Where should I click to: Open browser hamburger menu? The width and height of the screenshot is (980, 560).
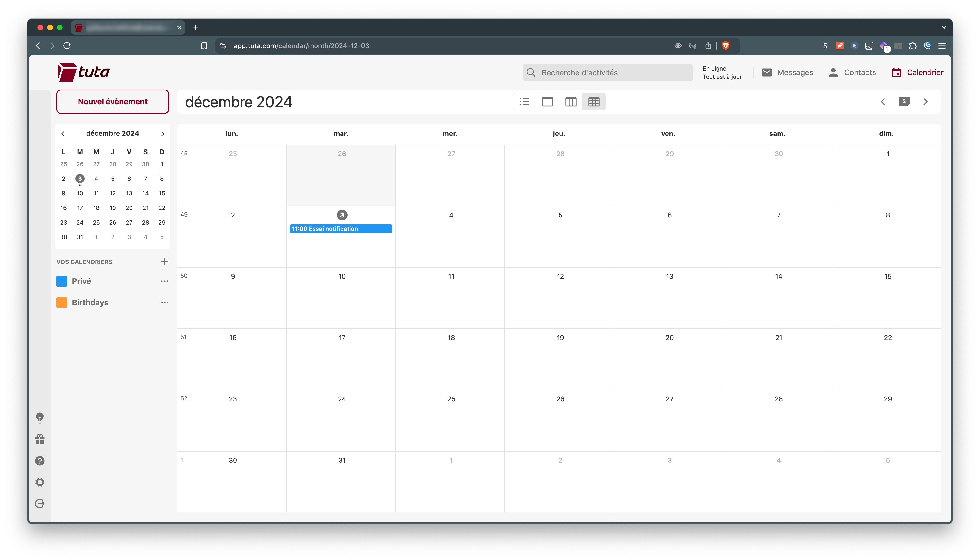[942, 46]
